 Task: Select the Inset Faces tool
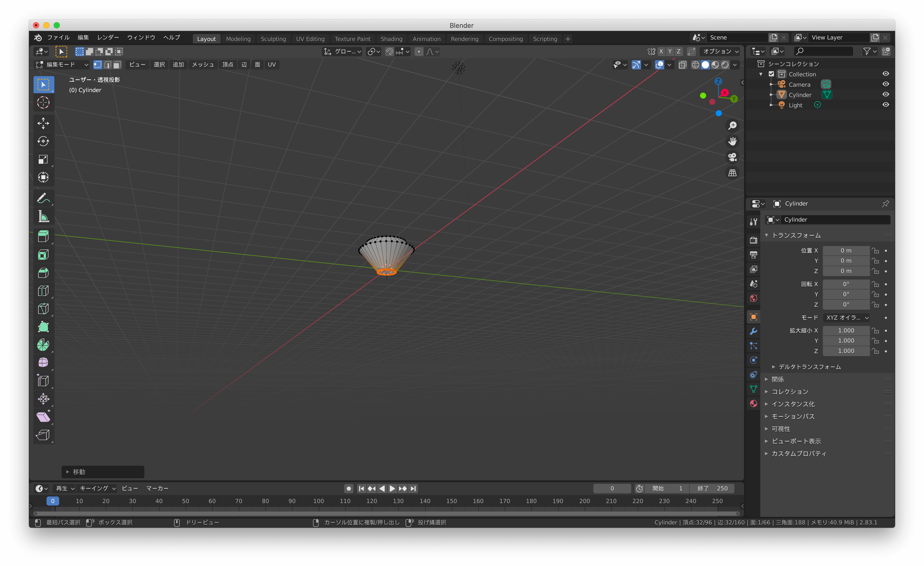click(x=43, y=255)
